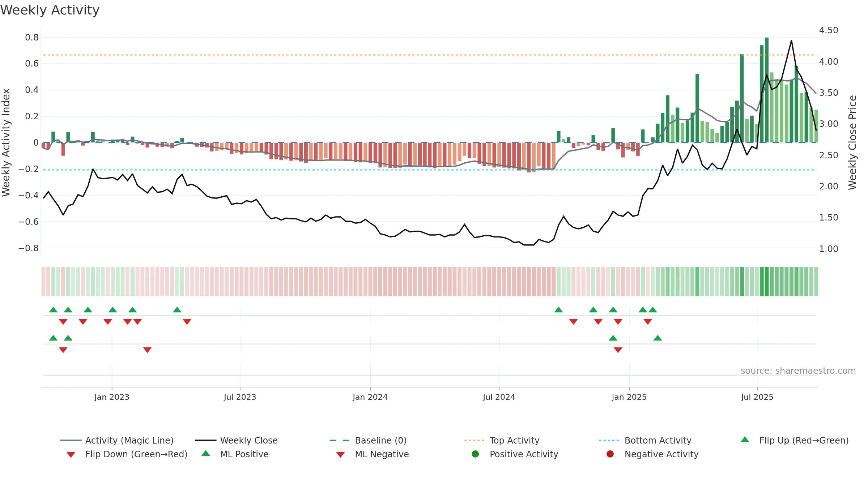The width and height of the screenshot is (868, 488).
Task: Click the 4.50 price axis tick label
Action: [x=829, y=30]
